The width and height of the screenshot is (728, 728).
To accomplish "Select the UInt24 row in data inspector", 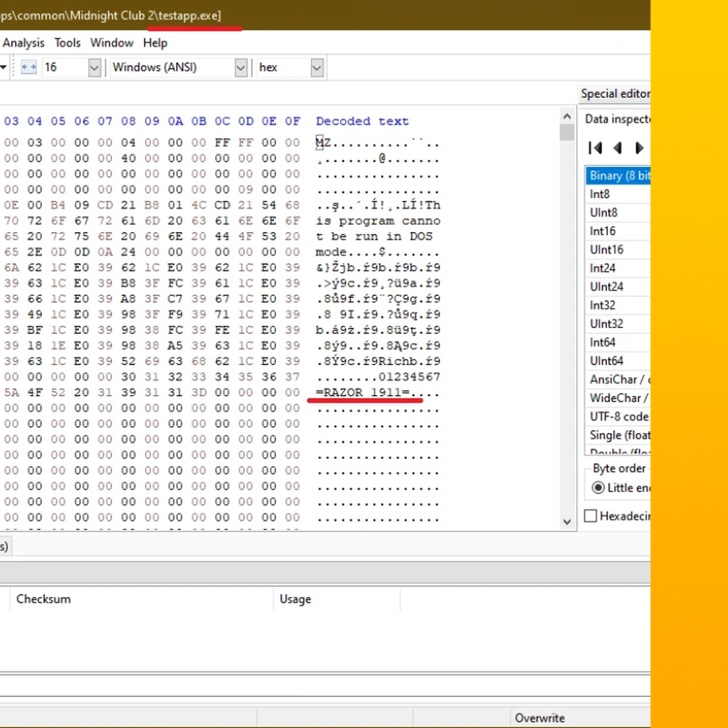I will [x=618, y=287].
